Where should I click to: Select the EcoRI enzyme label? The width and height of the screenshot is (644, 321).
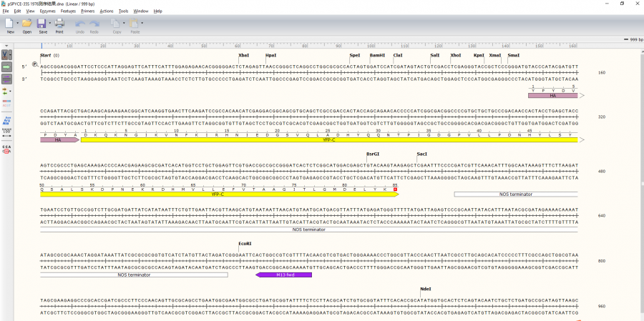[x=245, y=244]
